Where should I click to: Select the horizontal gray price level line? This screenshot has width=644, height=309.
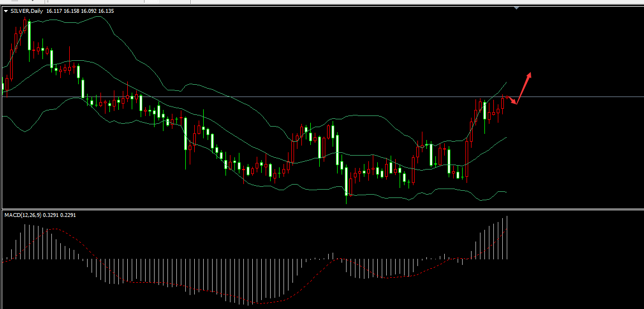coord(335,97)
